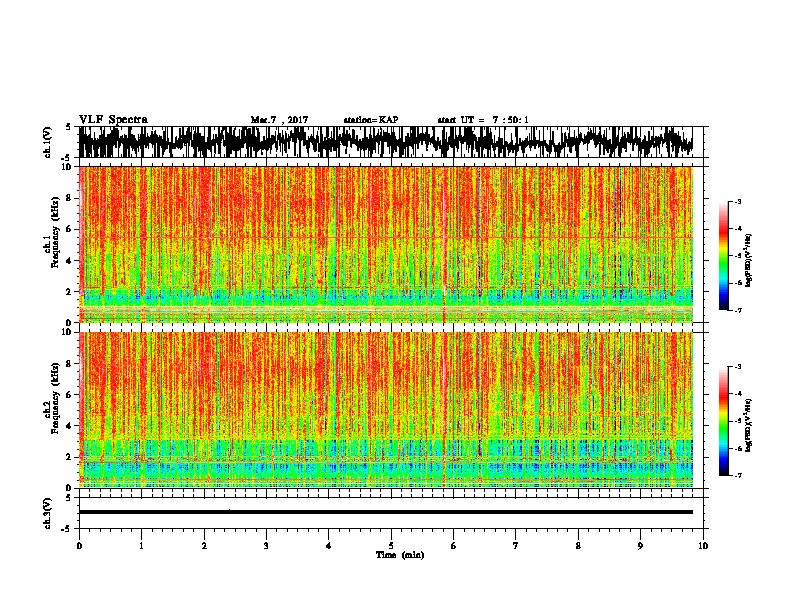Click the ch.1 colorbar "log(PSD)" label
The height and width of the screenshot is (612, 792).
(x=749, y=261)
